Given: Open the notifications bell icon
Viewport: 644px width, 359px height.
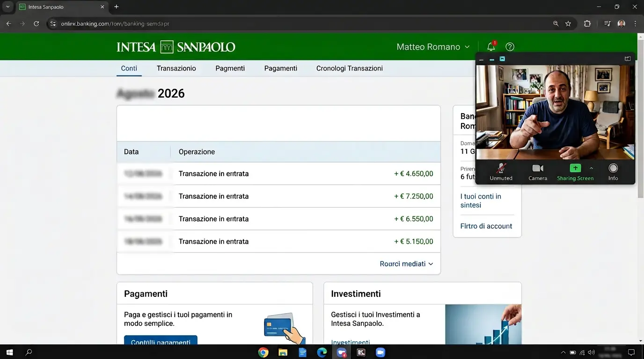Looking at the screenshot, I should click(x=491, y=47).
